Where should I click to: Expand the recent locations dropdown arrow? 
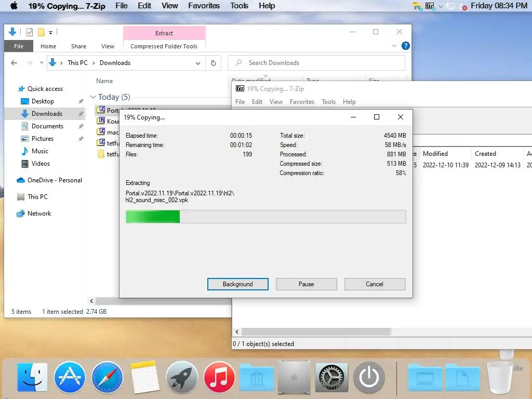coord(42,63)
